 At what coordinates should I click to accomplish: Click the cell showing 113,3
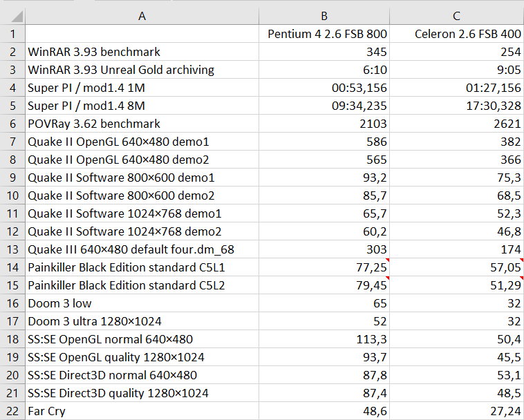point(324,339)
